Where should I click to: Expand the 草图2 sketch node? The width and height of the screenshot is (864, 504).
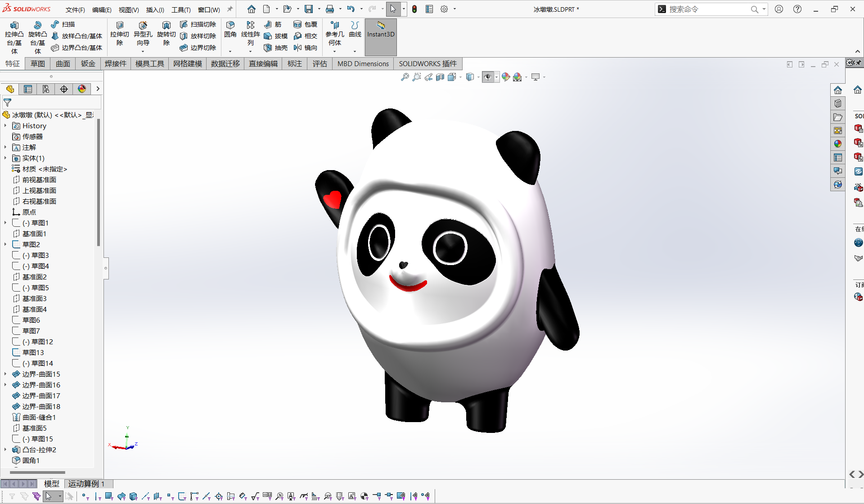point(5,245)
